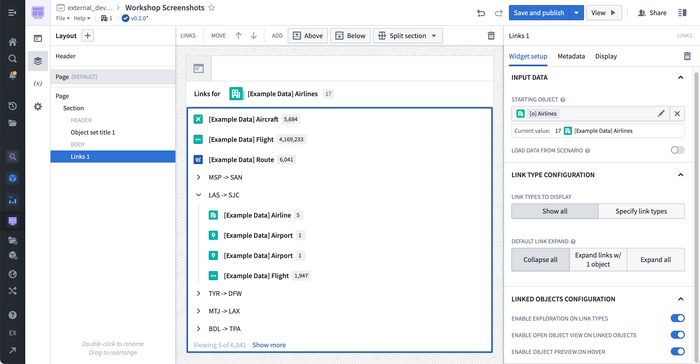Screen dimensions: 700x364
Task: Switch to the Widget setup tab
Action: click(x=528, y=56)
